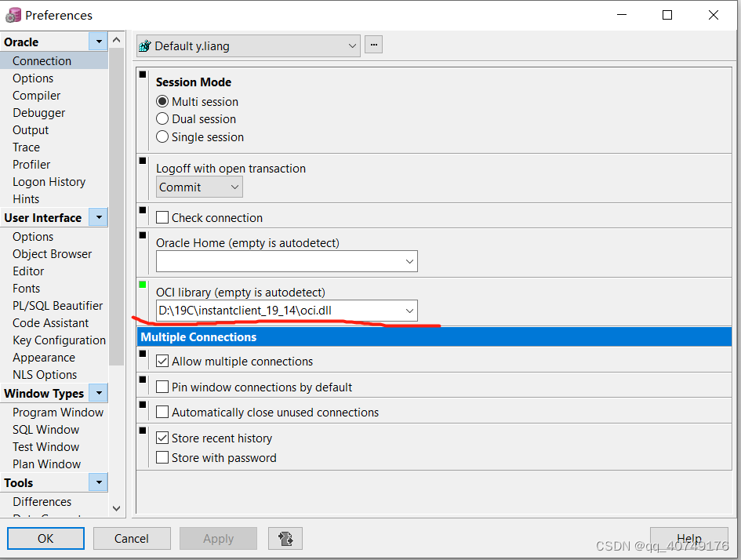The height and width of the screenshot is (560, 741).
Task: Open Logon History preferences
Action: [x=49, y=181]
